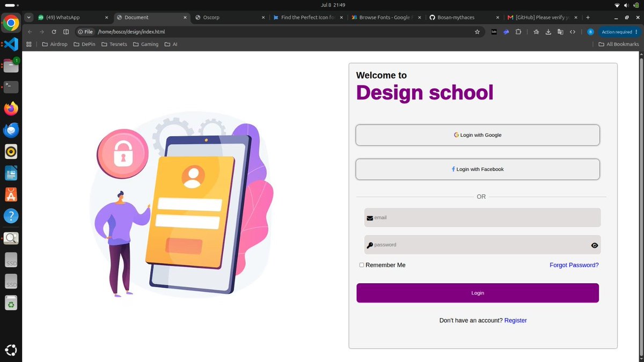Open Ubuntu Software in the dock
This screenshot has width=644, height=362.
tap(11, 195)
